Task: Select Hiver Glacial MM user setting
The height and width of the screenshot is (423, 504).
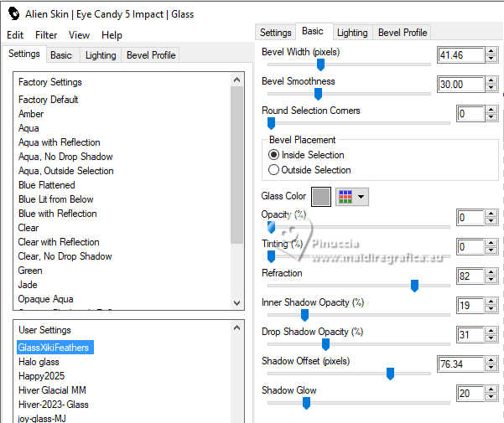Action: [52, 390]
